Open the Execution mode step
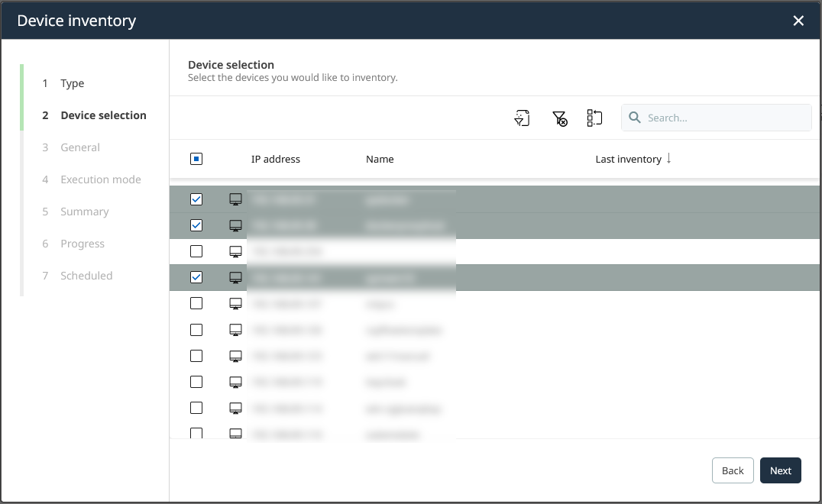822x504 pixels. coord(101,179)
